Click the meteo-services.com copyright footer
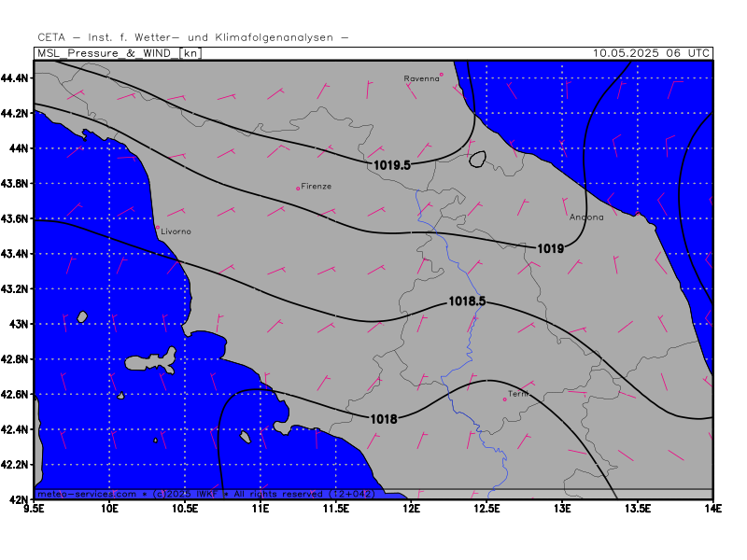Image resolution: width=747 pixels, height=560 pixels. [x=205, y=494]
